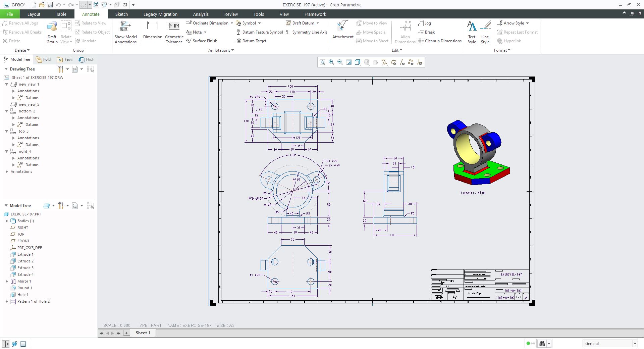Open the Attachment tool

coord(343,30)
